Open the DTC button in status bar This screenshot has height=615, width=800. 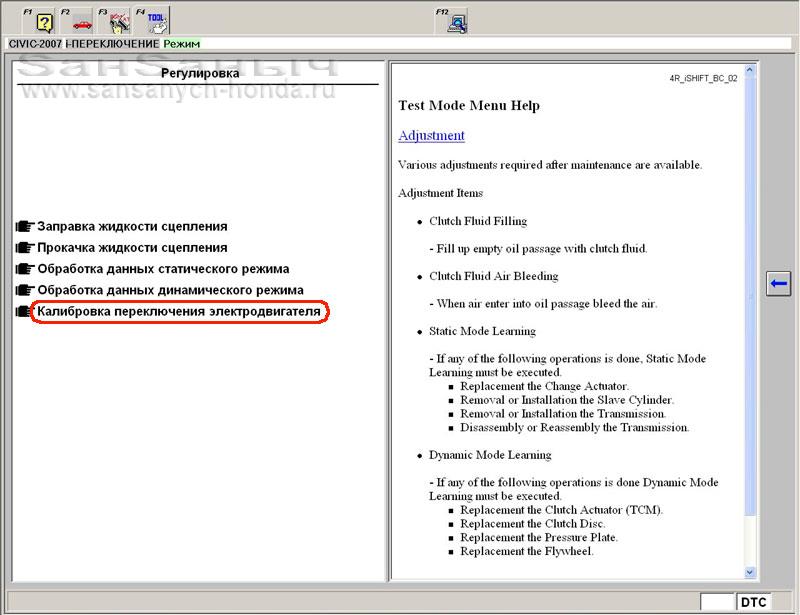click(x=753, y=602)
